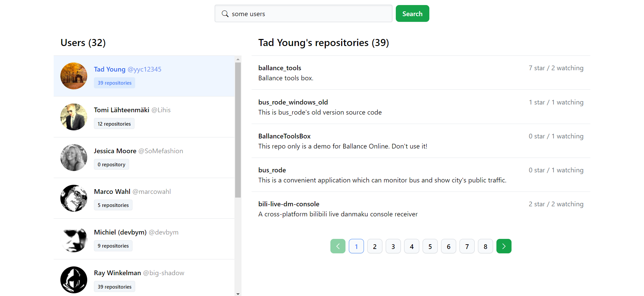
Task: Open Tad Young's profile
Action: 110,69
